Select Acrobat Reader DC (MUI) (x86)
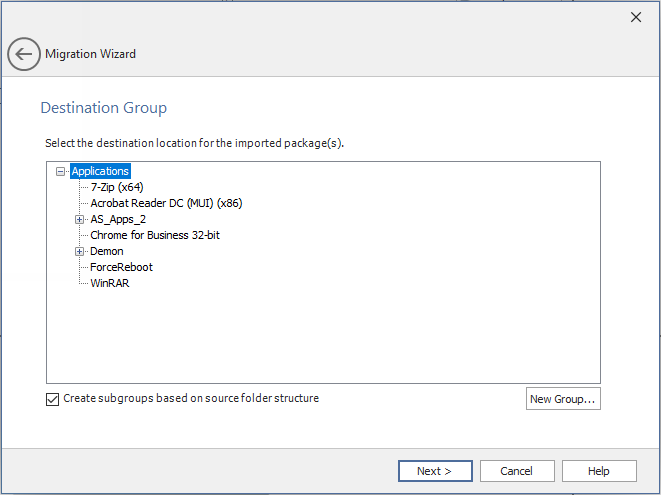661x495 pixels. coord(166,203)
